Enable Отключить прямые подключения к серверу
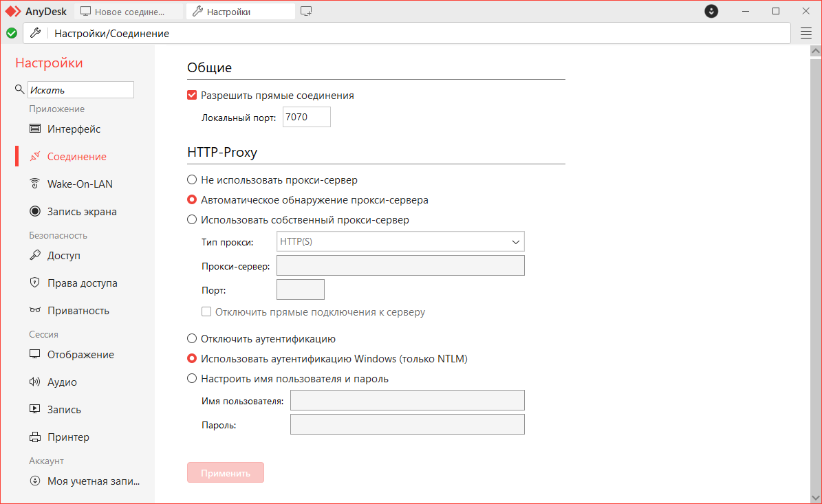 [206, 311]
